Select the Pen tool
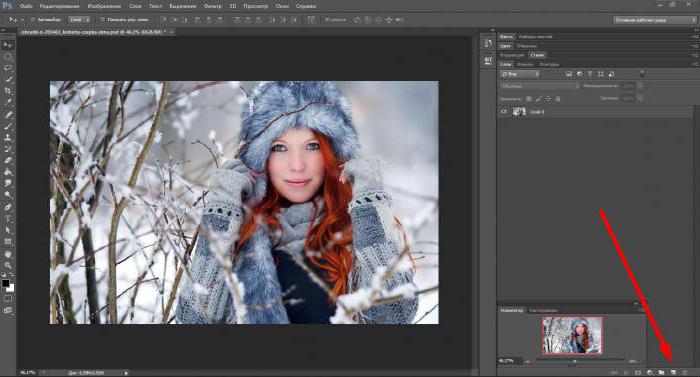This screenshot has width=700, height=377. click(x=8, y=207)
